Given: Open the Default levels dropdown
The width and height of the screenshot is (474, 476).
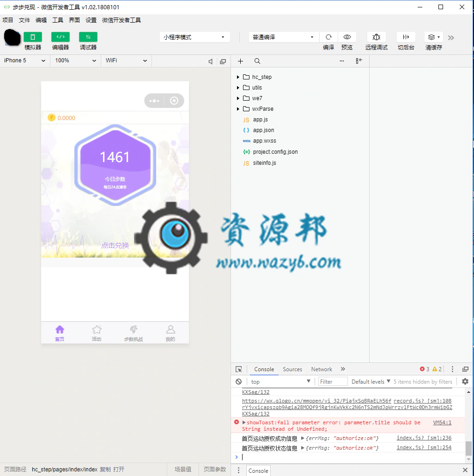Looking at the screenshot, I should (371, 382).
